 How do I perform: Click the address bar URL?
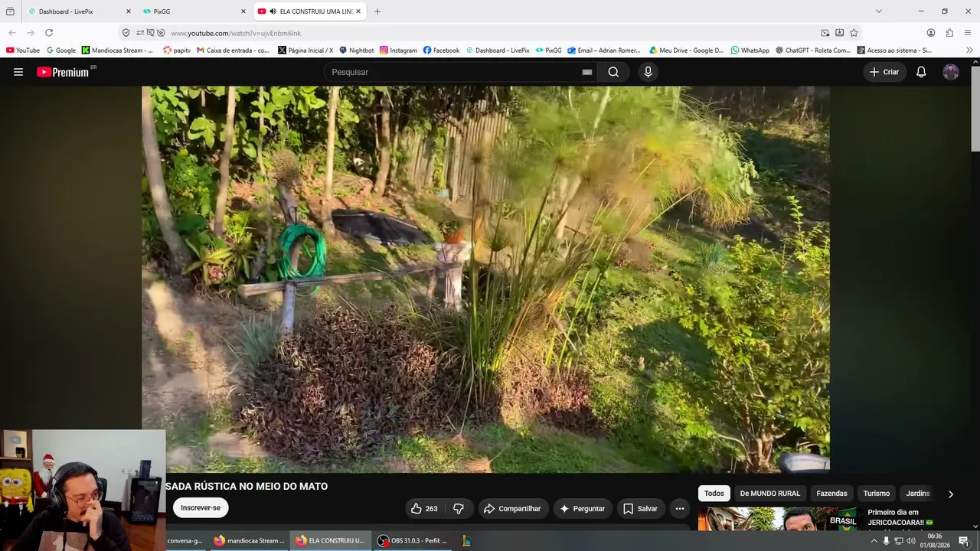tap(236, 33)
